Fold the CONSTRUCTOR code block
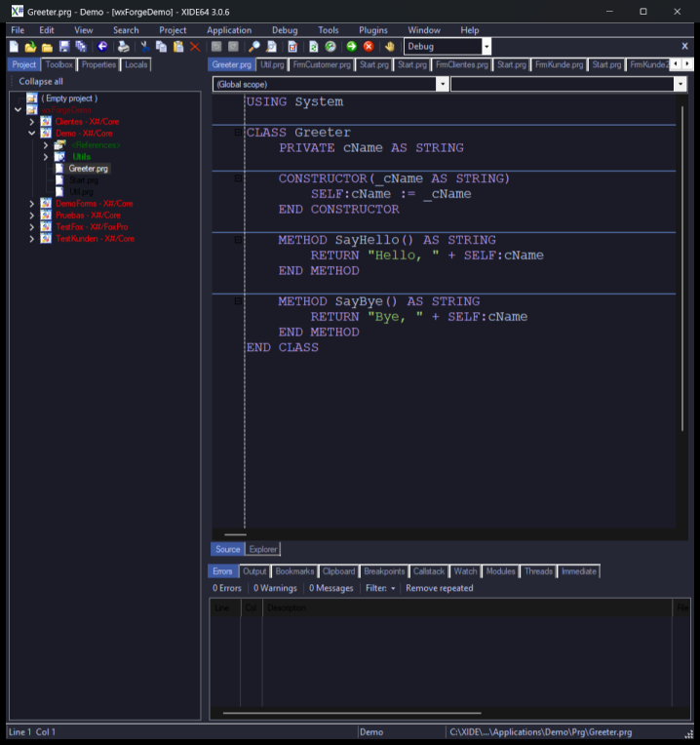This screenshot has width=700, height=745. point(238,178)
